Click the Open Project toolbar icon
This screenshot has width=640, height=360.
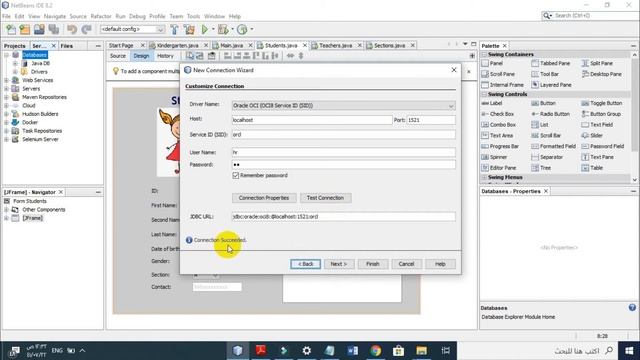(39, 29)
